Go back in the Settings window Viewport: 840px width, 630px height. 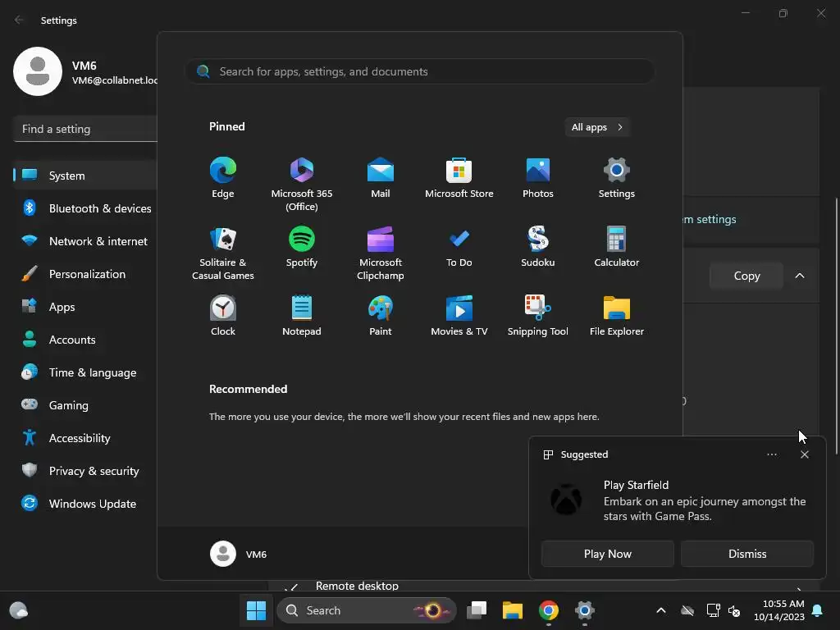pos(20,20)
